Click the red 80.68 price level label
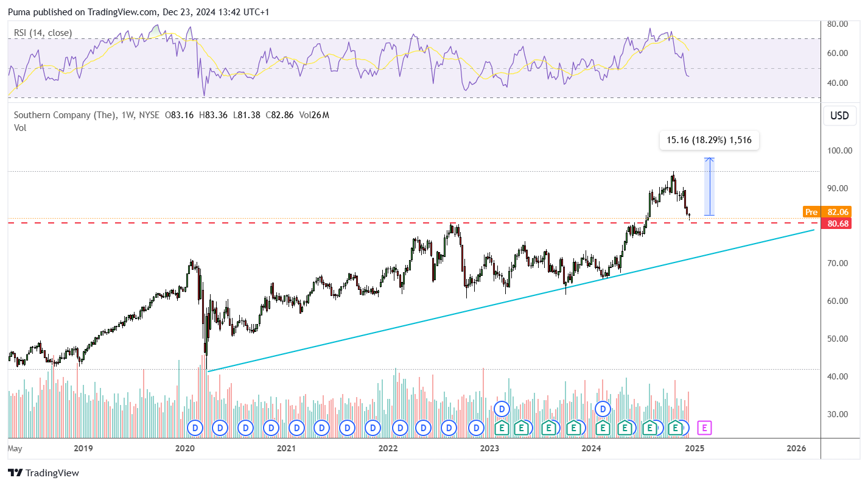The height and width of the screenshot is (486, 868). (836, 224)
